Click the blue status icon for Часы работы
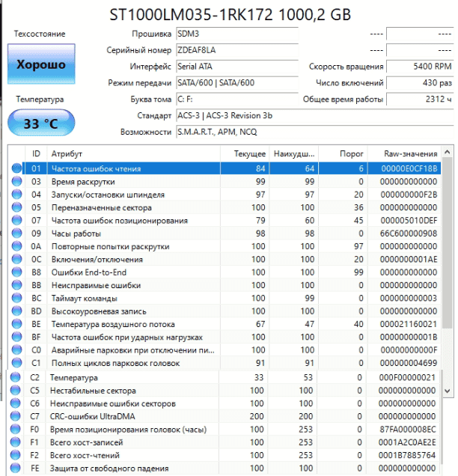This screenshot has height=476, width=458. (17, 234)
